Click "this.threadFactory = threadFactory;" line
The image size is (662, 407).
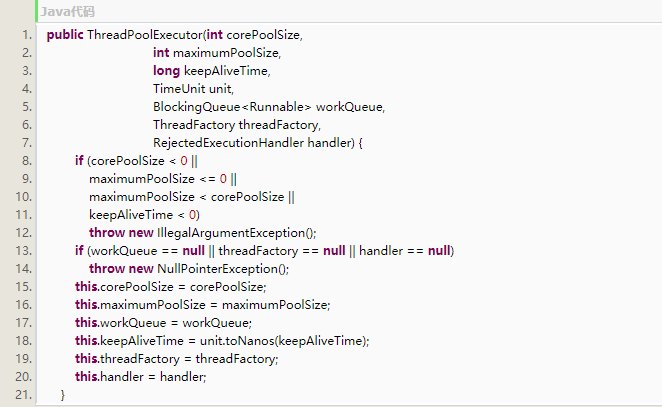(176, 359)
